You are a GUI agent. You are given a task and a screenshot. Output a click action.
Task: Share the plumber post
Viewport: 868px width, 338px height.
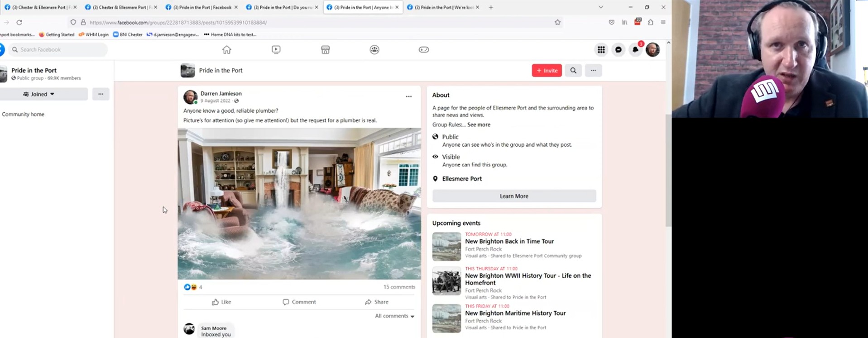pos(377,302)
